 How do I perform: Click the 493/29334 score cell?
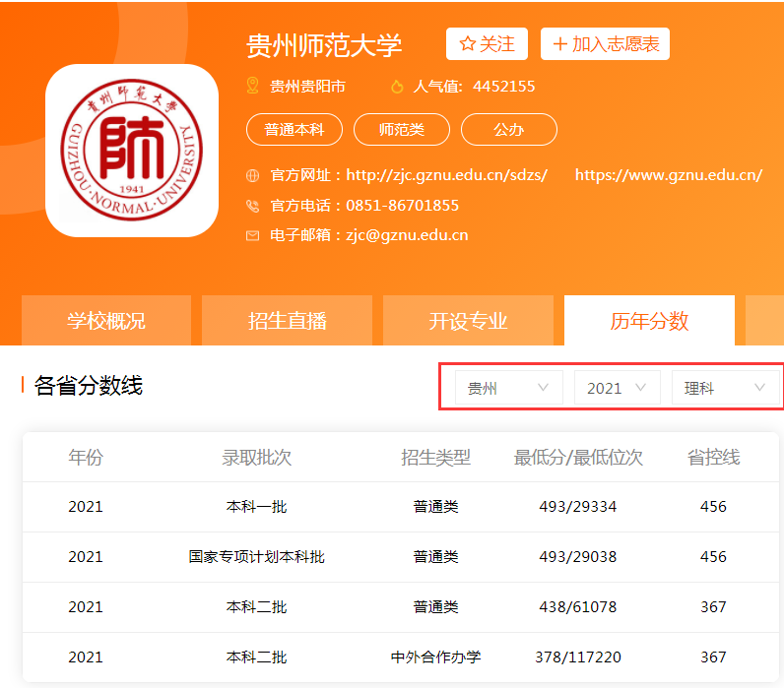point(578,507)
